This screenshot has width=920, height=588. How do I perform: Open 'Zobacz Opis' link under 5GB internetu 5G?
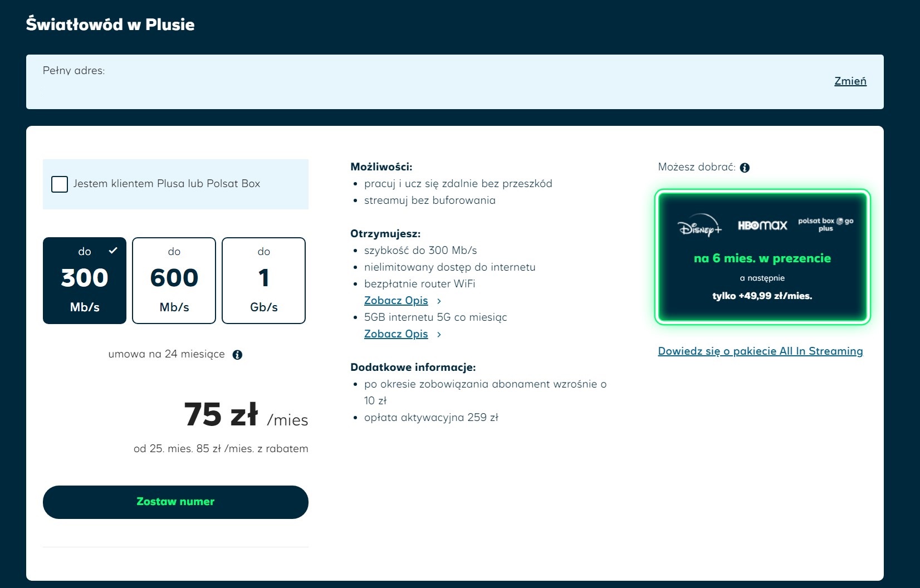point(396,334)
